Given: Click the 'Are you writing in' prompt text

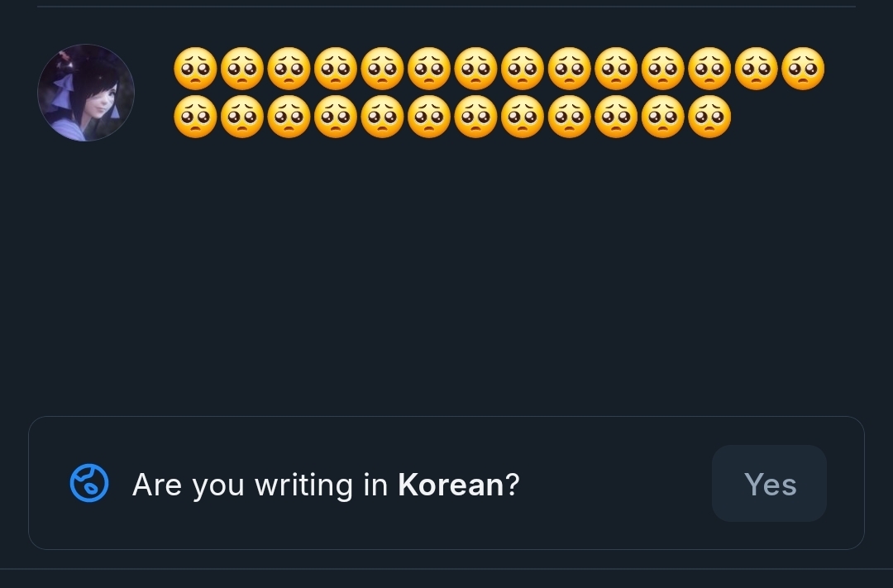Looking at the screenshot, I should pyautogui.click(x=260, y=485).
